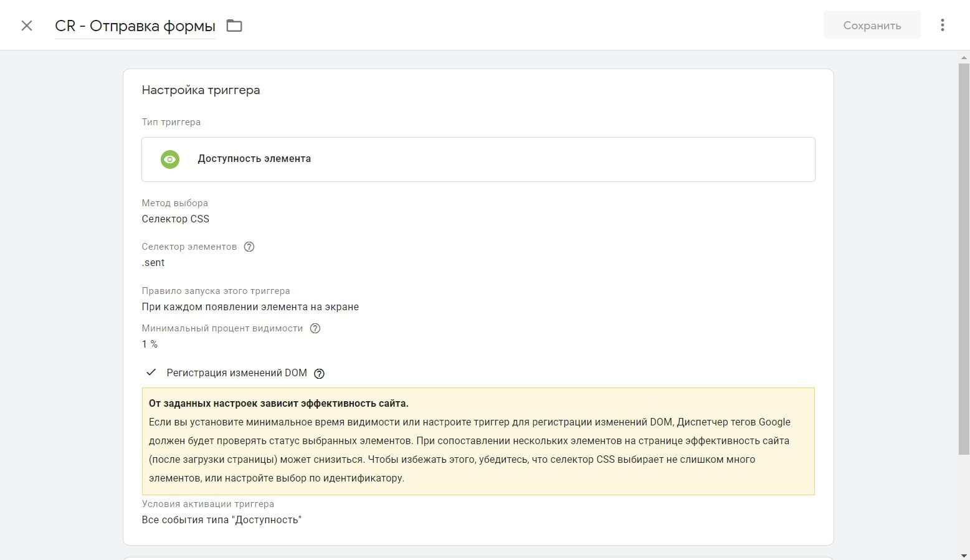Close the trigger editor with the X icon
This screenshot has width=970, height=560.
[27, 26]
